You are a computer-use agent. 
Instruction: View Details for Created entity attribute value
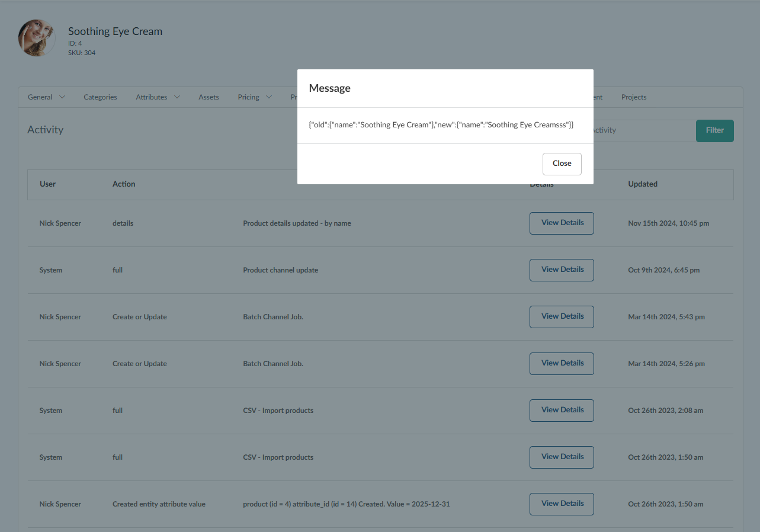click(x=562, y=504)
